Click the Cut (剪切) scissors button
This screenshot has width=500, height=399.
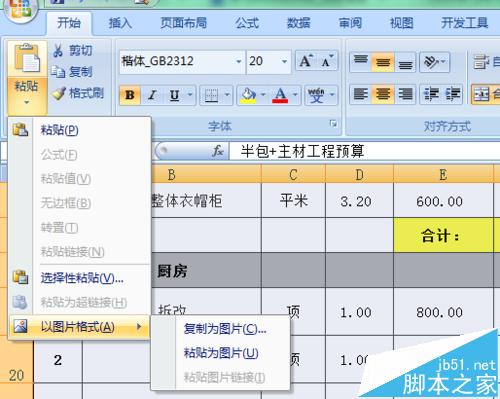point(72,51)
